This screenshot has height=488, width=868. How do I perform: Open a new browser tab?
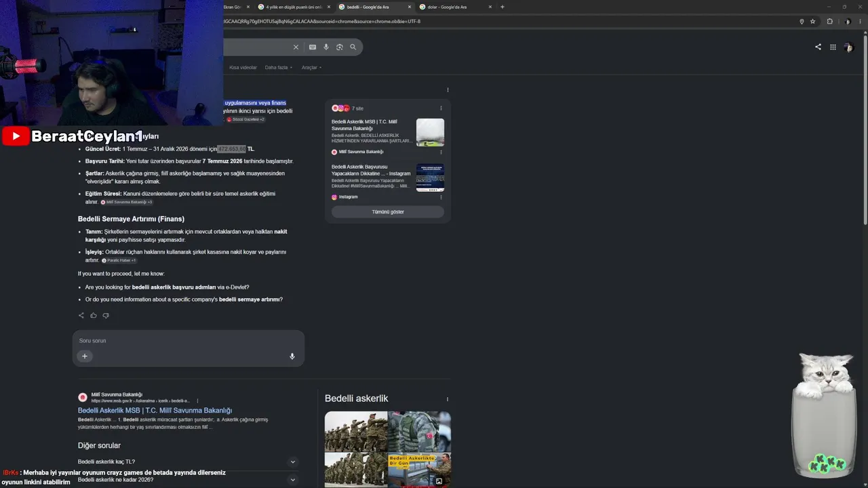coord(502,7)
